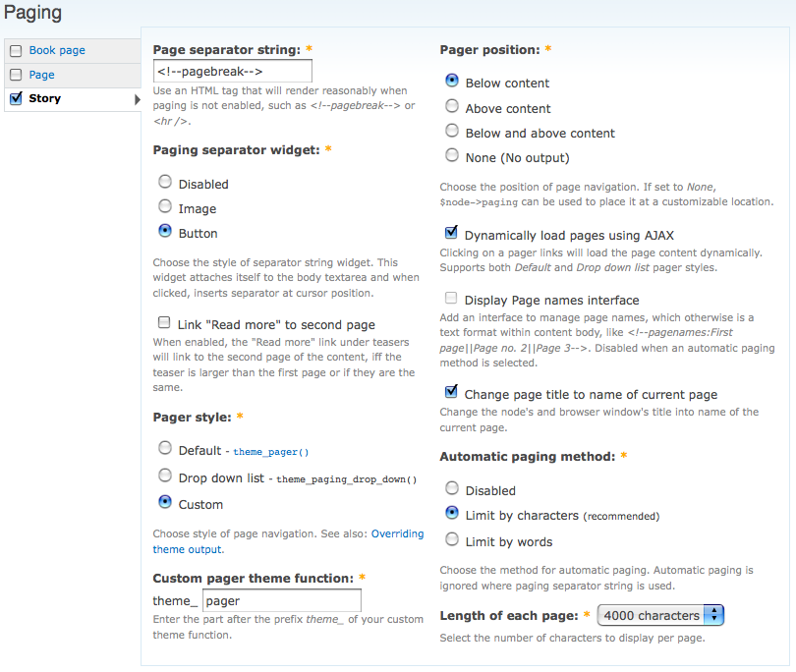
Task: Click the Page separator string field
Action: [233, 71]
